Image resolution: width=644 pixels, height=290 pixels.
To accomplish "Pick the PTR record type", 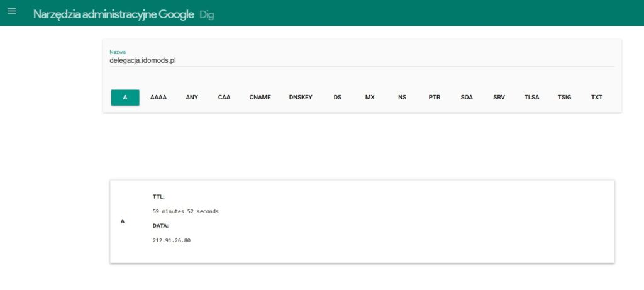I will tap(435, 98).
